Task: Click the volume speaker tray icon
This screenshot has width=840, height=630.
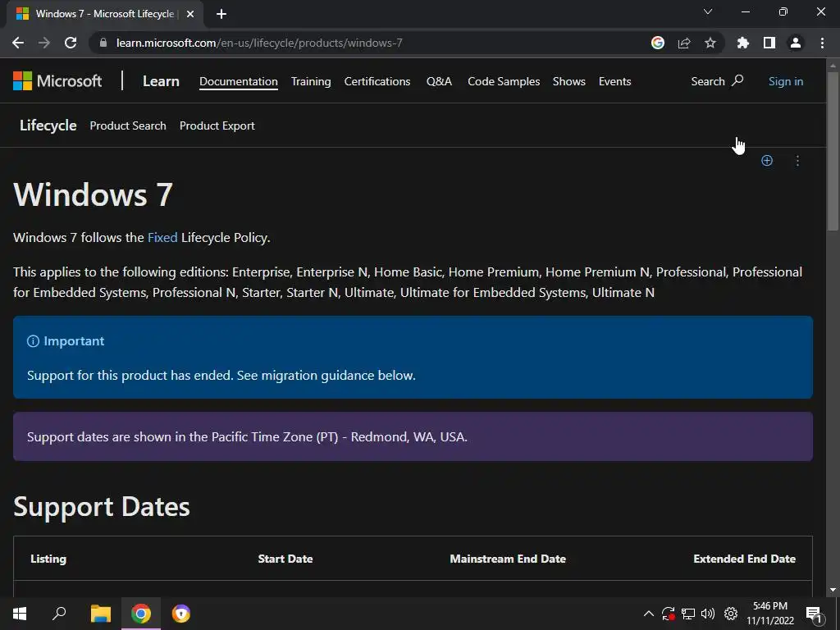Action: coord(708,614)
